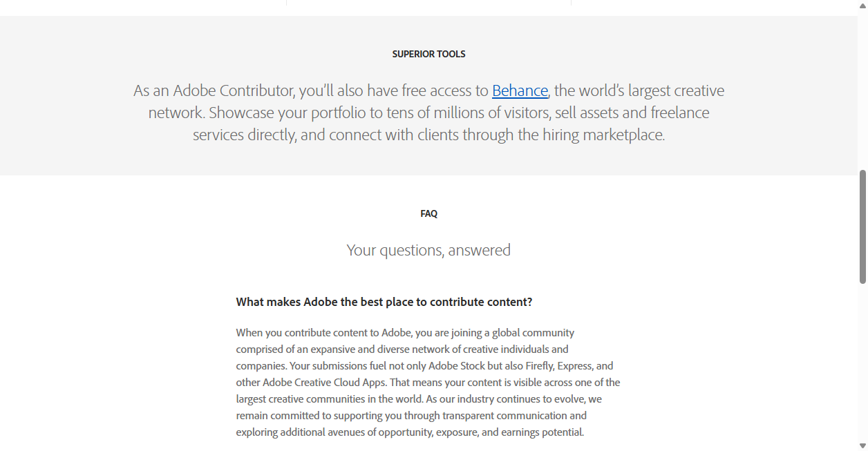
Task: Click the phrase 'hiring marketplace' in the paragraph
Action: pos(591,135)
